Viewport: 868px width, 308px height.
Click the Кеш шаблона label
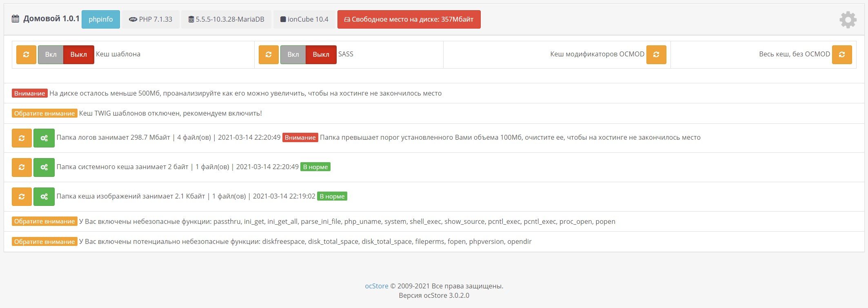118,54
